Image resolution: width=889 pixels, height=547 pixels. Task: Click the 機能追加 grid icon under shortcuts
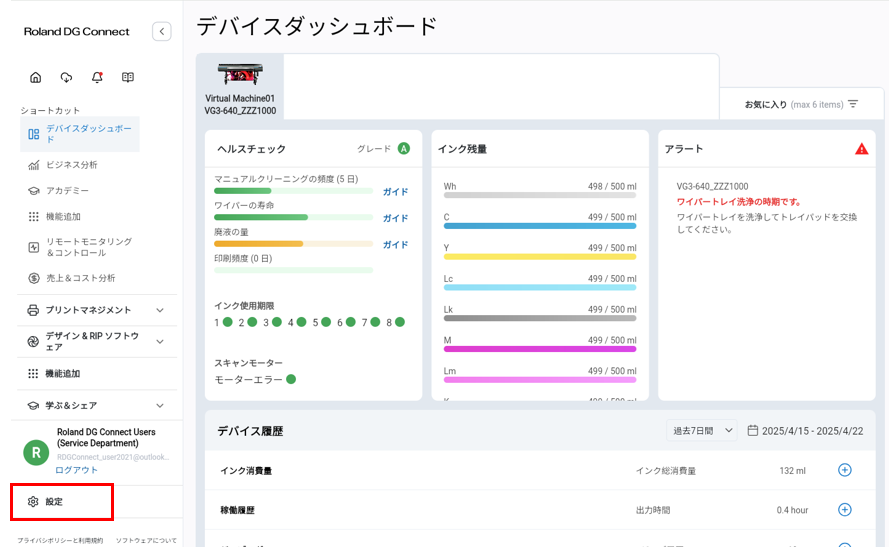33,217
